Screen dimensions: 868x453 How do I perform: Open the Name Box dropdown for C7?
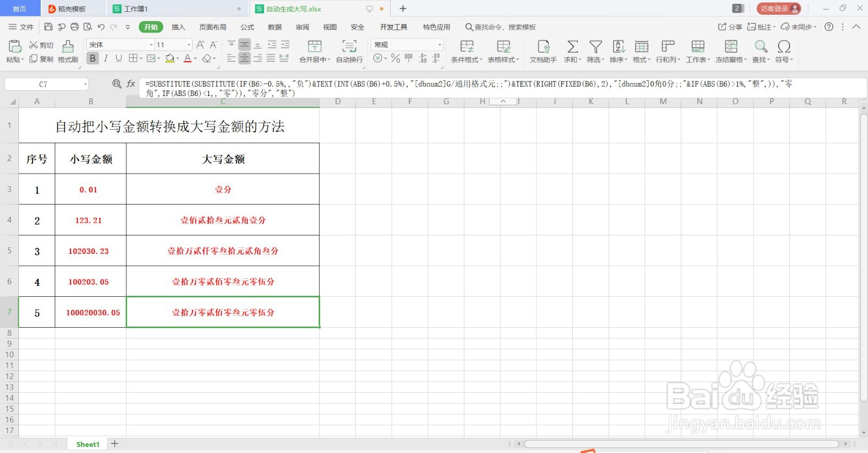(85, 84)
